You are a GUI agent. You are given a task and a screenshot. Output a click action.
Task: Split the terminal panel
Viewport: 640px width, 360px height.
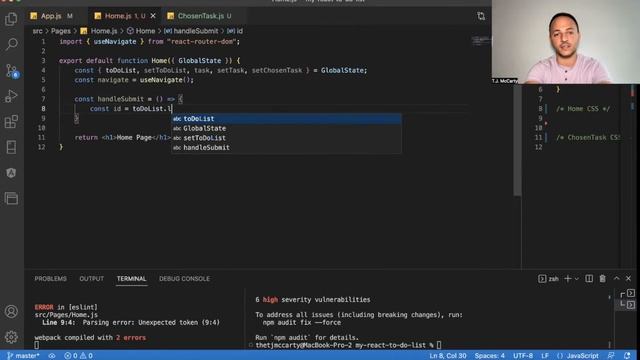point(589,279)
